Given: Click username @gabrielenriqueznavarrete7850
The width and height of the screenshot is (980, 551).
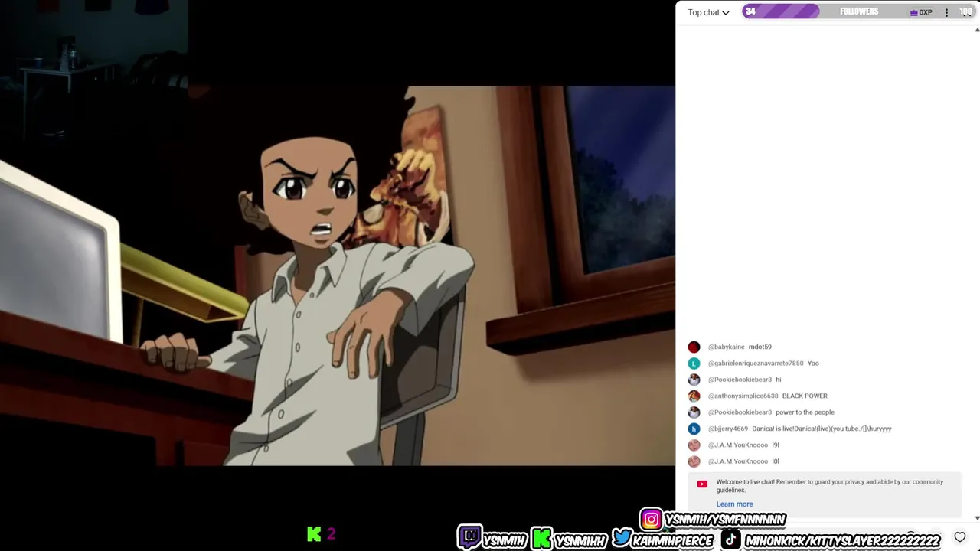Looking at the screenshot, I should point(756,364).
